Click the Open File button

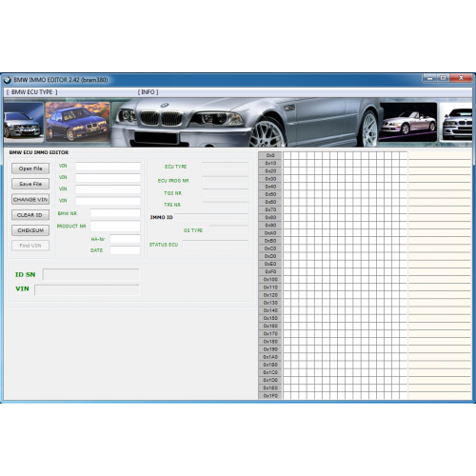[x=30, y=169]
